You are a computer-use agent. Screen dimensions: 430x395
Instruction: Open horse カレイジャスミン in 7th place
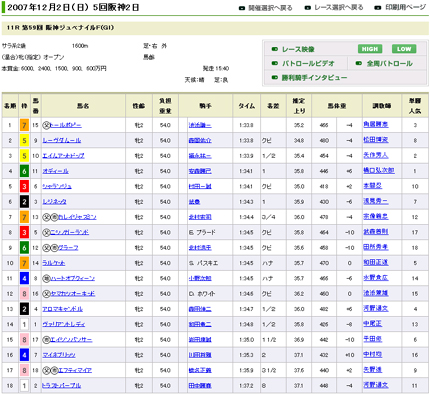pyautogui.click(x=77, y=217)
